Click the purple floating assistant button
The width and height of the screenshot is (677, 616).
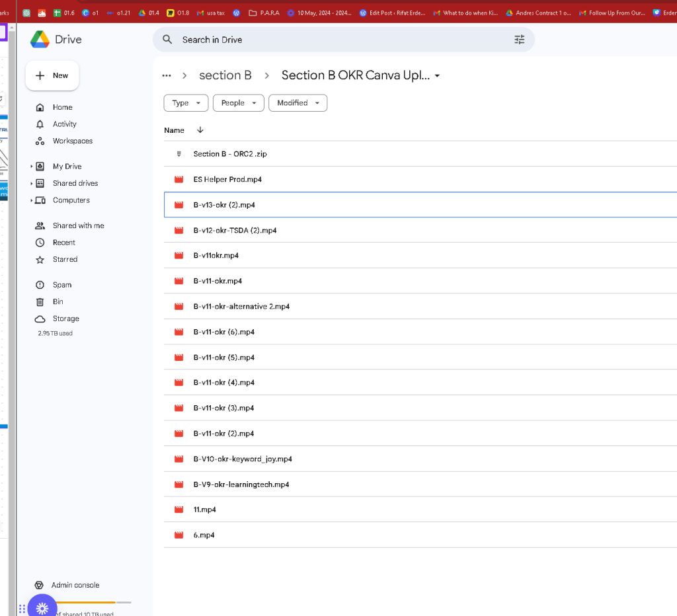(42, 608)
